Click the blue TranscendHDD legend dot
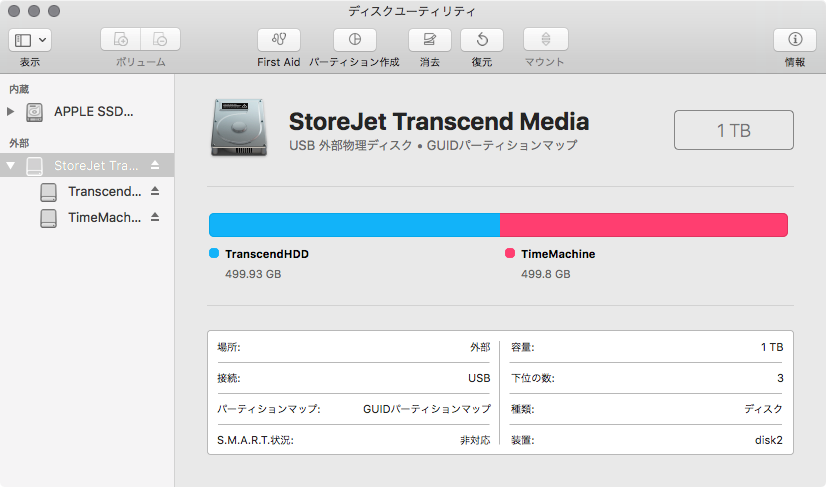This screenshot has height=487, width=826. click(x=214, y=253)
